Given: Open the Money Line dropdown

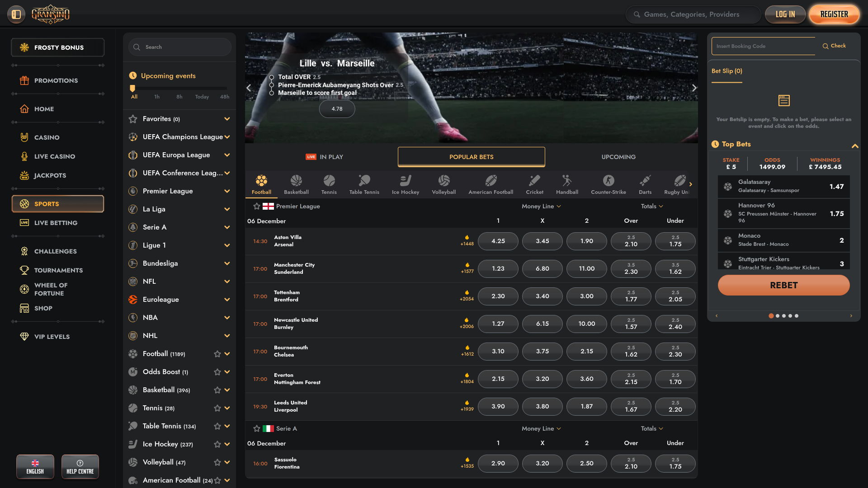Looking at the screenshot, I should coord(541,206).
